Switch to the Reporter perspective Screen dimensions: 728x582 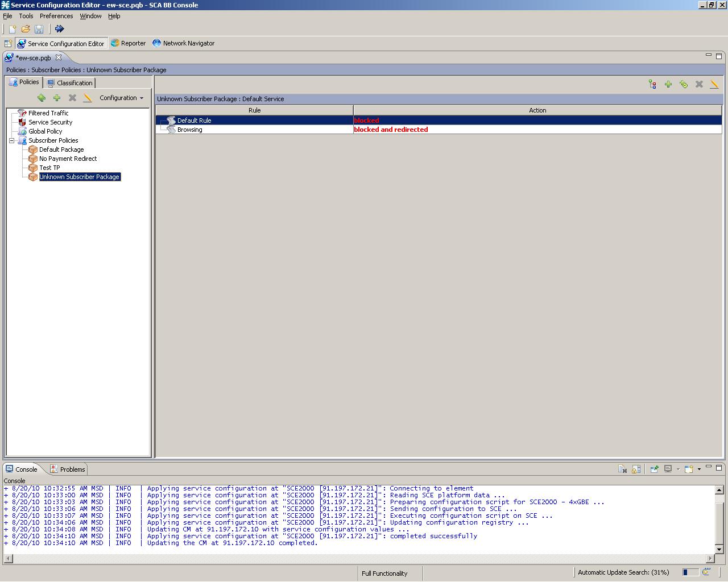coord(129,43)
